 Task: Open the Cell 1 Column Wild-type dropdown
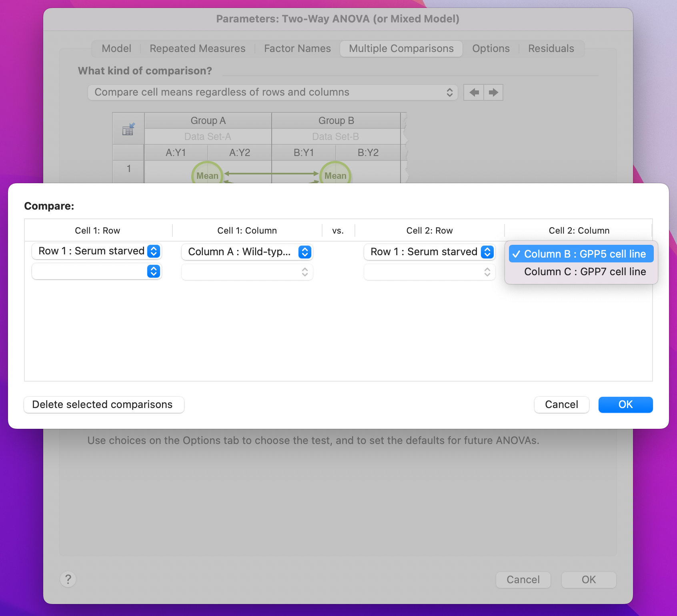[247, 252]
